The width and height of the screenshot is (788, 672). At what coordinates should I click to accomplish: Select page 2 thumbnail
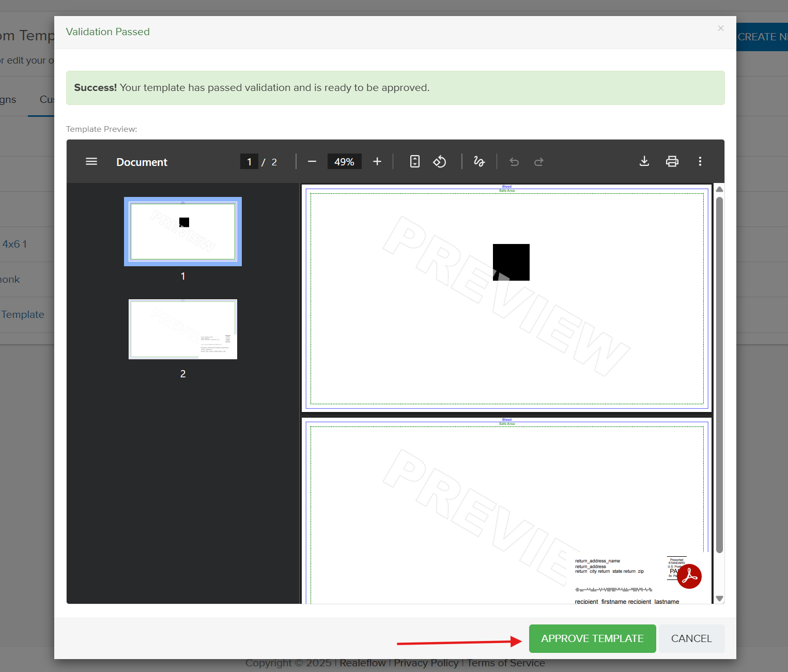(183, 329)
